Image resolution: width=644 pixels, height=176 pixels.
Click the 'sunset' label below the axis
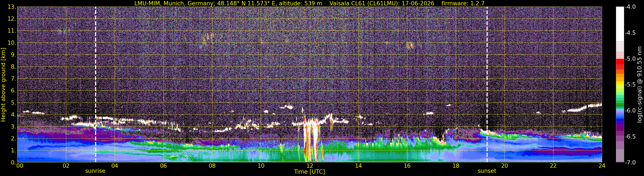click(487, 171)
